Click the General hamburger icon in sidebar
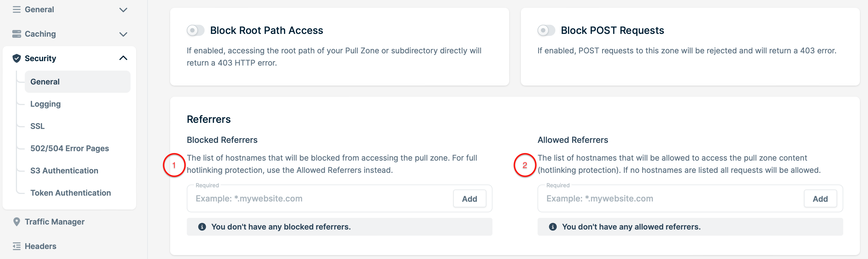The image size is (868, 259). [16, 9]
